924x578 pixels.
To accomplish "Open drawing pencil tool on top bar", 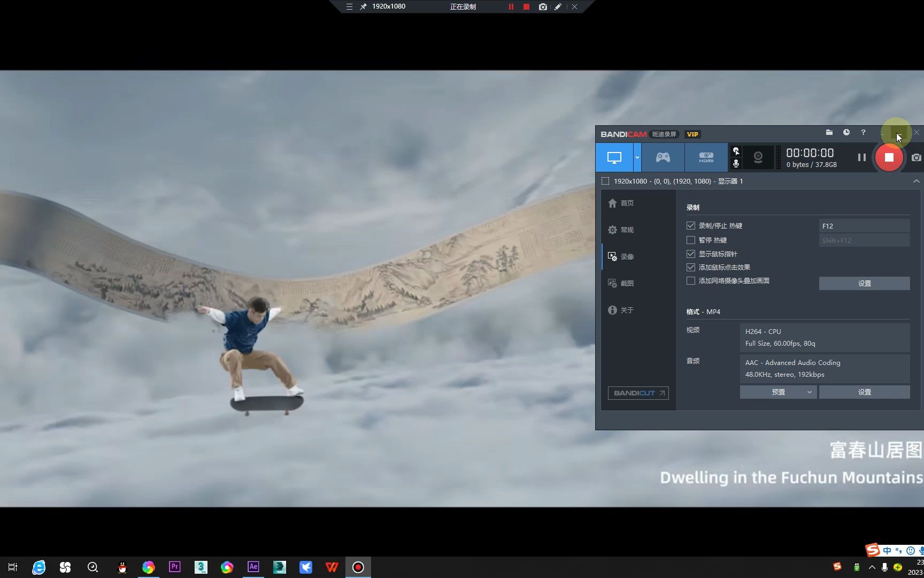I will click(x=558, y=7).
